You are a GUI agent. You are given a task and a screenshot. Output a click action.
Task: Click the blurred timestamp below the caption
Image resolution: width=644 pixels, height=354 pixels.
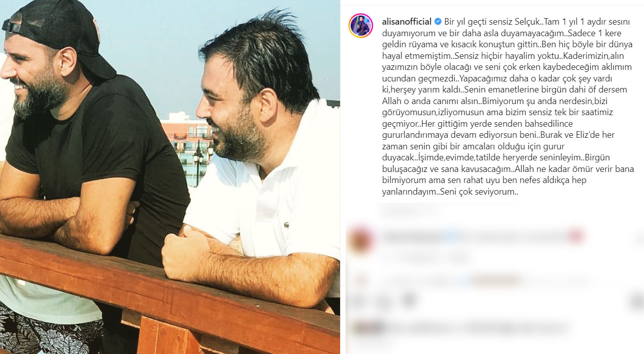pos(410,210)
